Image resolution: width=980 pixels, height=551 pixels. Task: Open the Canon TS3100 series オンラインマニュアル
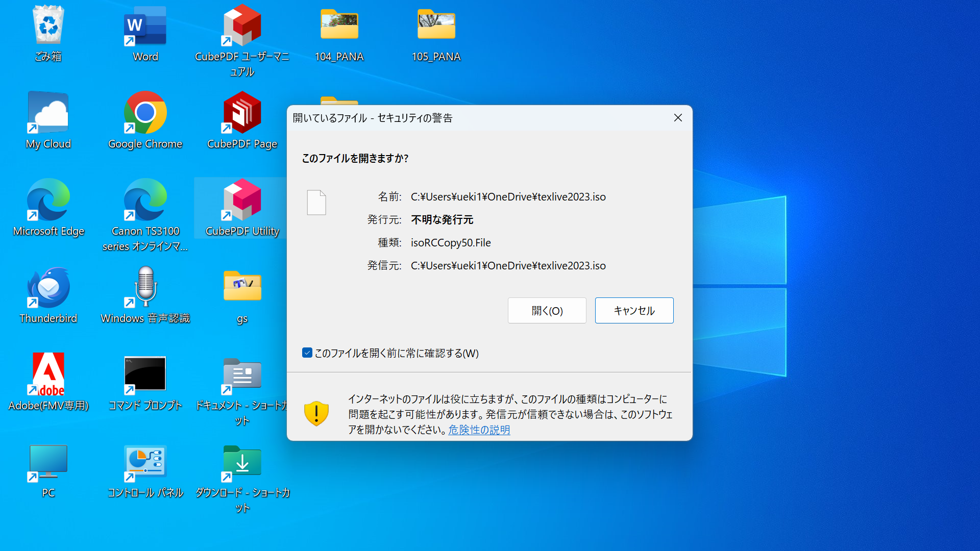(145, 200)
